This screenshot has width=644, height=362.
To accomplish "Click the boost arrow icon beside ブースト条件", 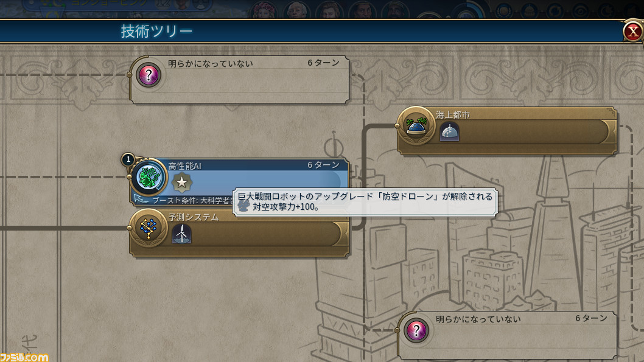I will pos(141,200).
